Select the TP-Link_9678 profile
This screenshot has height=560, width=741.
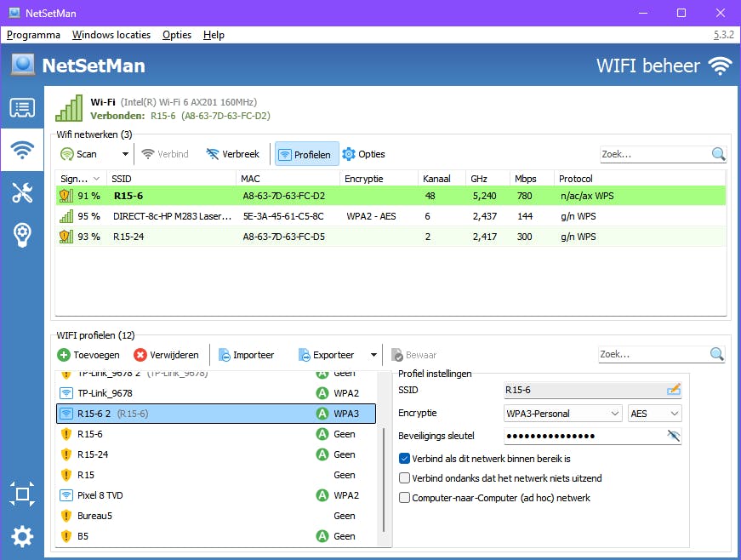click(x=216, y=393)
